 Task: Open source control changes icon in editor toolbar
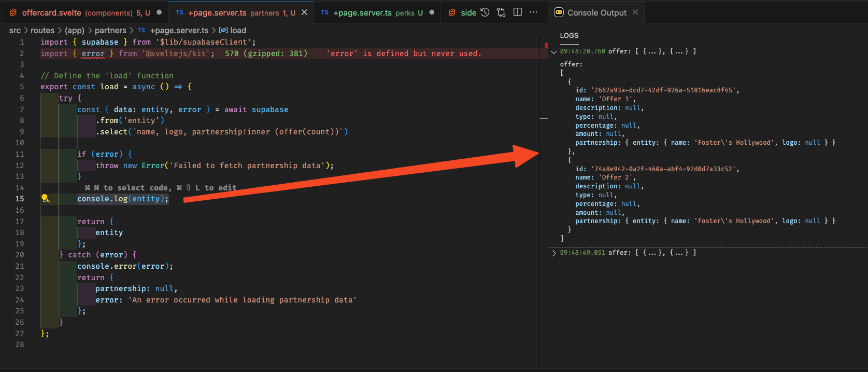pos(501,12)
